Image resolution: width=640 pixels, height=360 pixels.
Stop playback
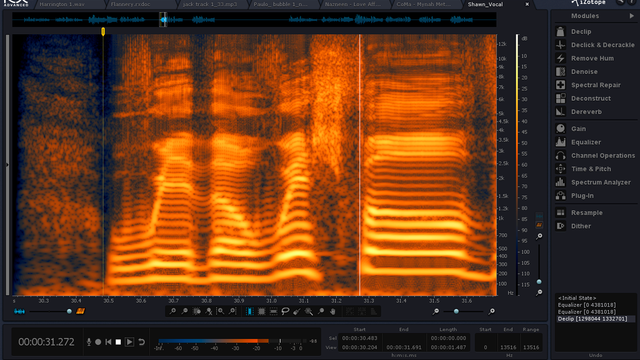[x=118, y=342]
